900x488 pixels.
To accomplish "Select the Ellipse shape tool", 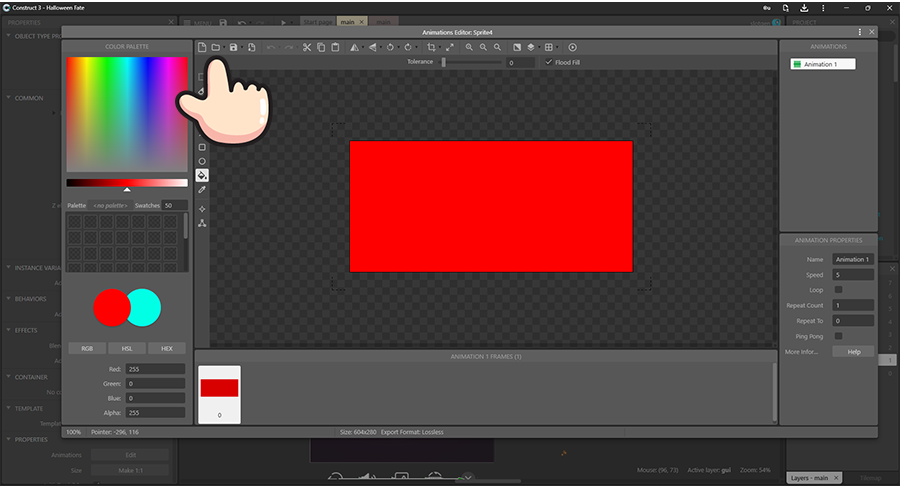I will tap(202, 161).
